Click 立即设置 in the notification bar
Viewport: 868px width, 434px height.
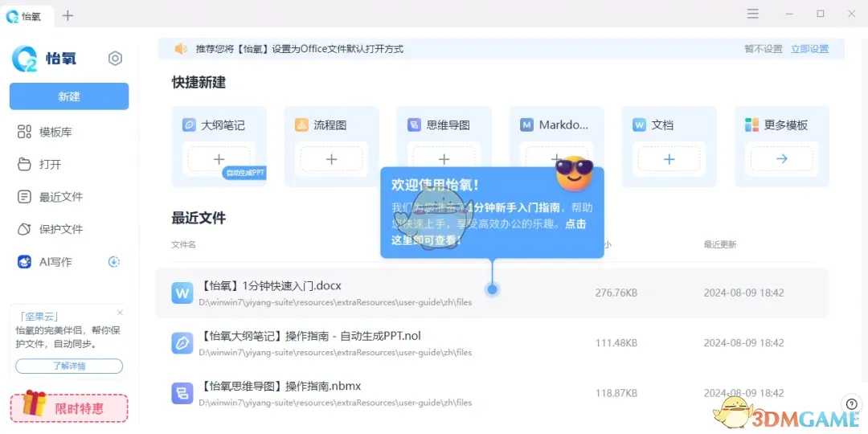pos(809,49)
